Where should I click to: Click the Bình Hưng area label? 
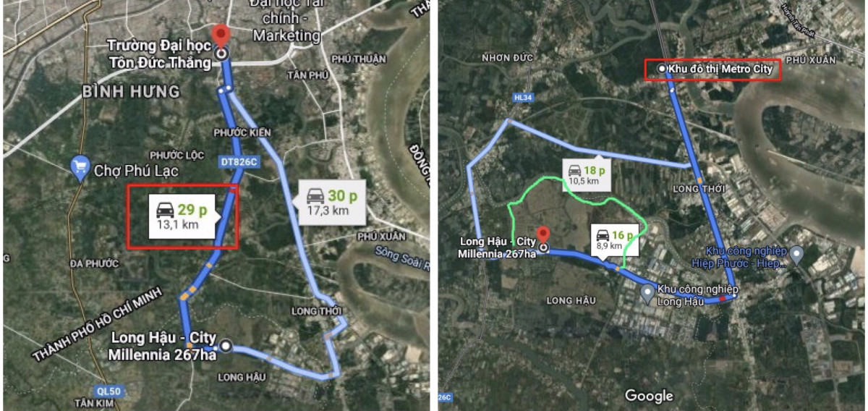131,92
